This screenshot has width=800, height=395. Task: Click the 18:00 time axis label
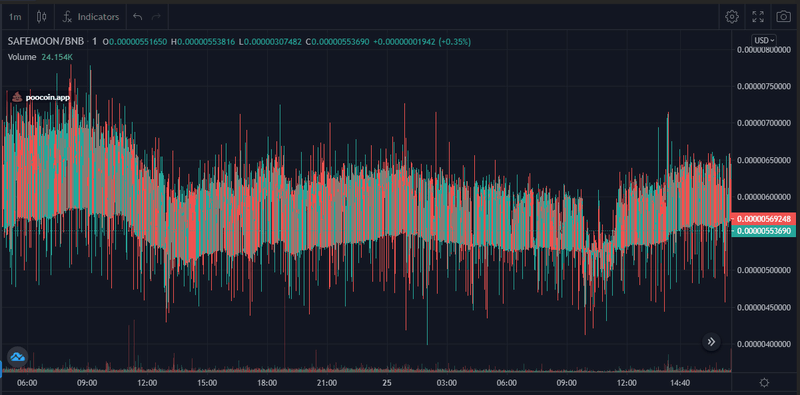[267, 383]
